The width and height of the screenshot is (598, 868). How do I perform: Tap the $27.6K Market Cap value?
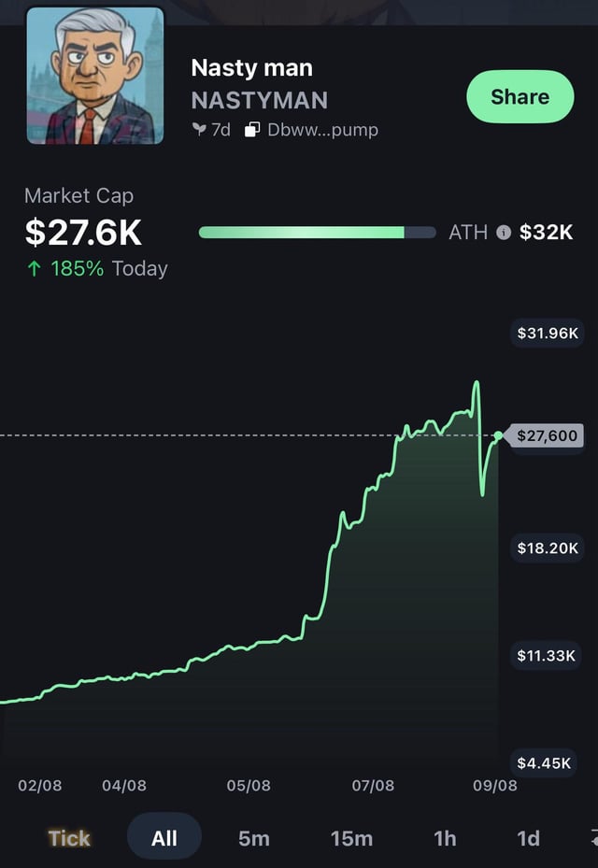83,233
